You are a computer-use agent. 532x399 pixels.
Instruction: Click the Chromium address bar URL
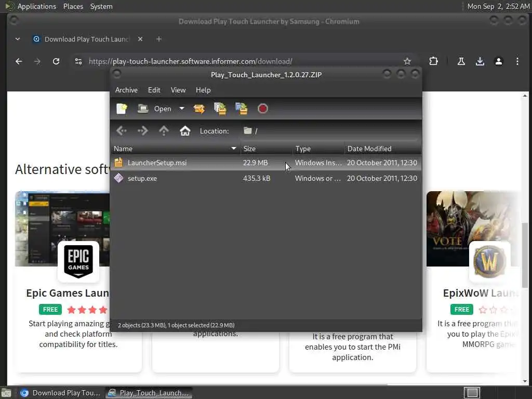pyautogui.click(x=190, y=61)
